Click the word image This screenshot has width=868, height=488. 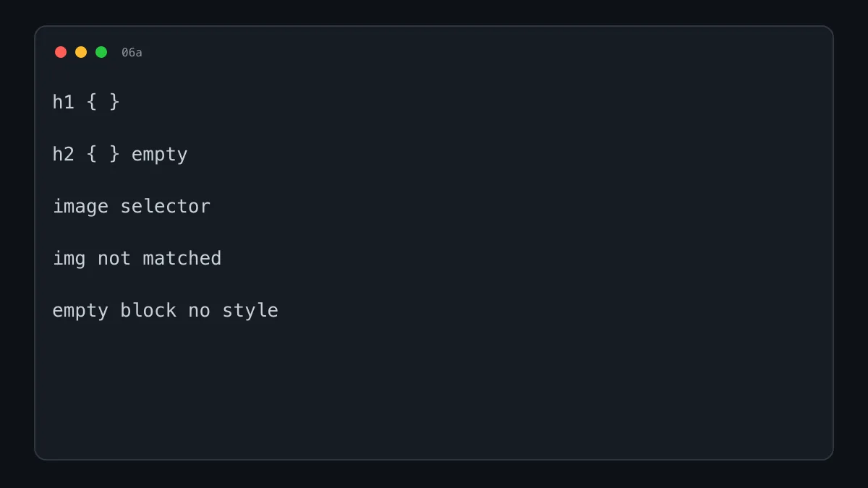(x=80, y=207)
